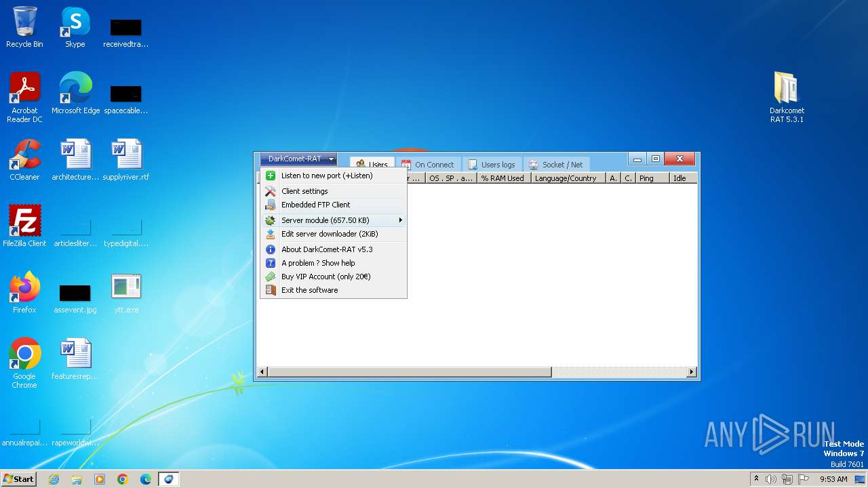Click horizontal scrollbar right arrow
The width and height of the screenshot is (868, 488).
tap(692, 372)
